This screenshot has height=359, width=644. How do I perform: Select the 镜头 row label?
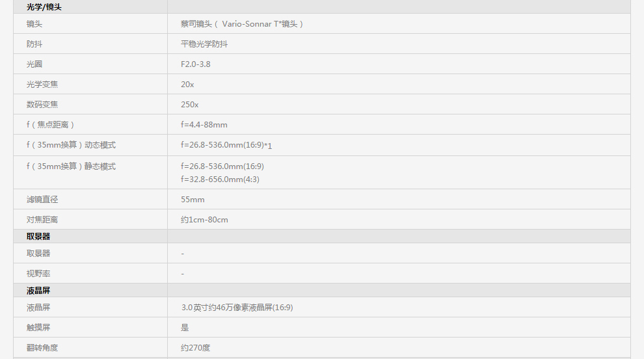pos(34,24)
